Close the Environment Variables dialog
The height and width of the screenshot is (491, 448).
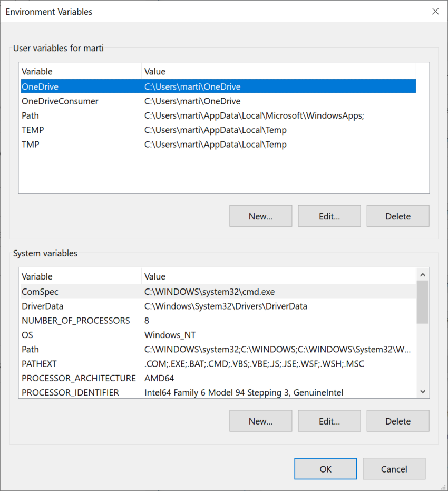pyautogui.click(x=435, y=11)
